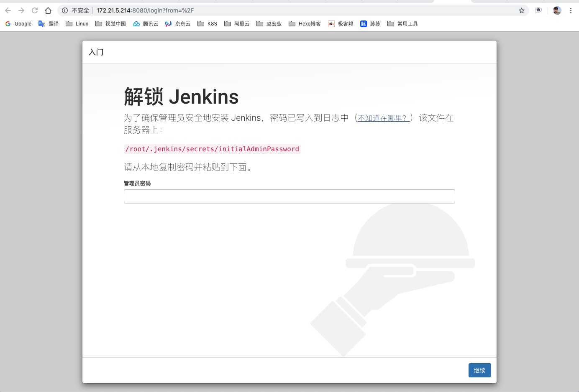
Task: Open the 常用工具 bookmarks folder
Action: (x=402, y=24)
